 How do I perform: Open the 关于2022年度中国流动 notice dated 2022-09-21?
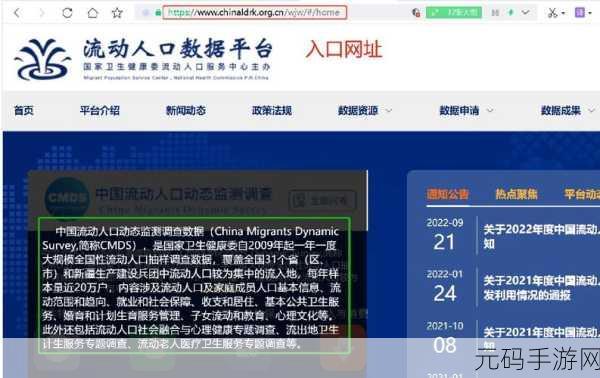coord(541,237)
